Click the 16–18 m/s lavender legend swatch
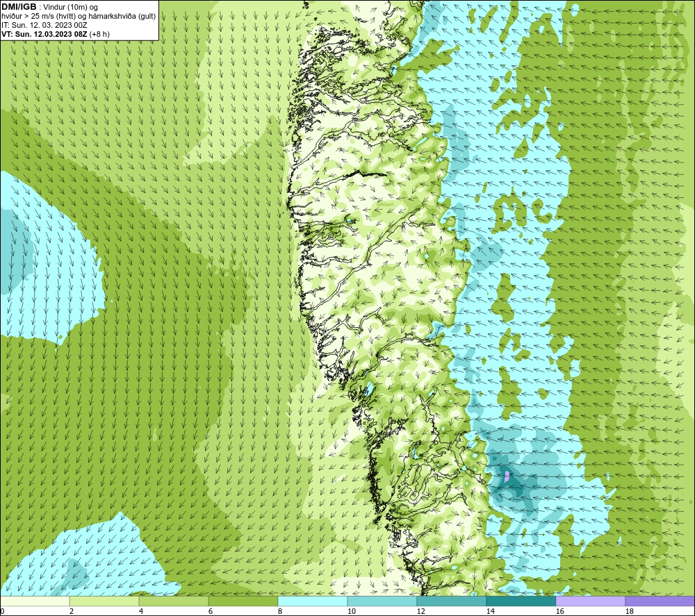 click(590, 601)
